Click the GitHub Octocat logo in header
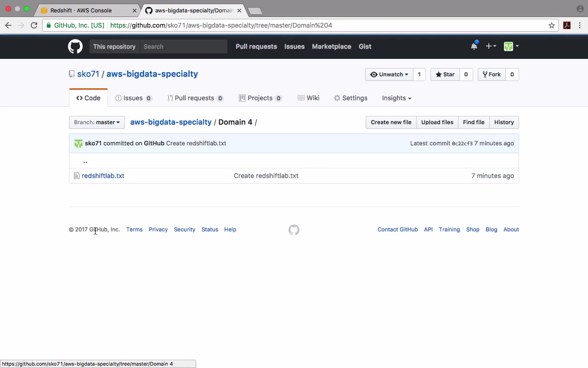This screenshot has width=588, height=368. click(75, 46)
